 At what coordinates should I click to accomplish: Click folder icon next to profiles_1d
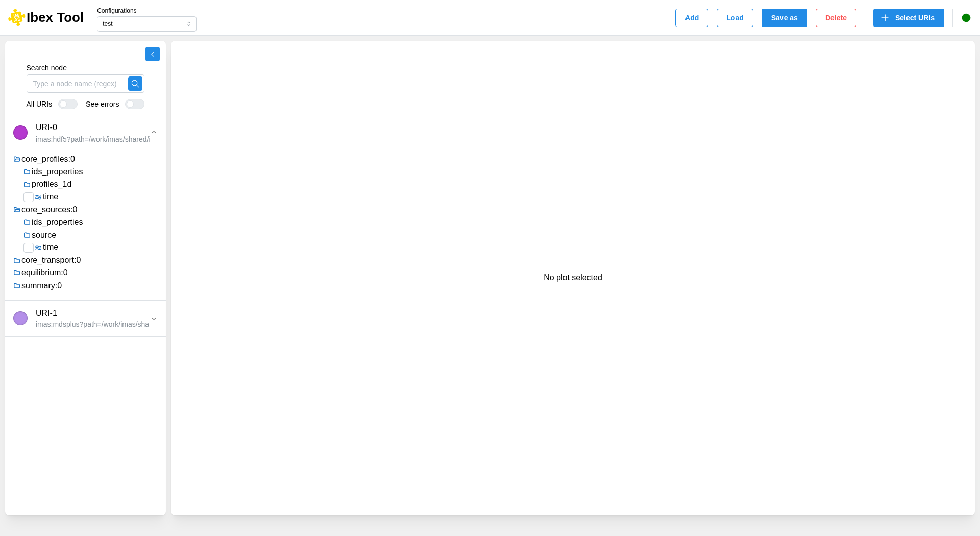coord(27,184)
